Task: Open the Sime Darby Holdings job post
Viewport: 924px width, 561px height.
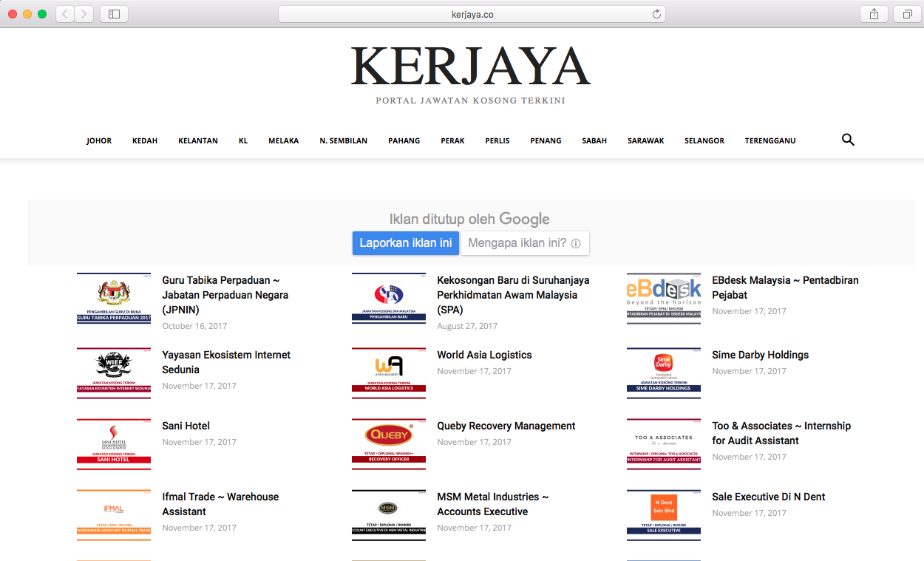Action: (760, 355)
